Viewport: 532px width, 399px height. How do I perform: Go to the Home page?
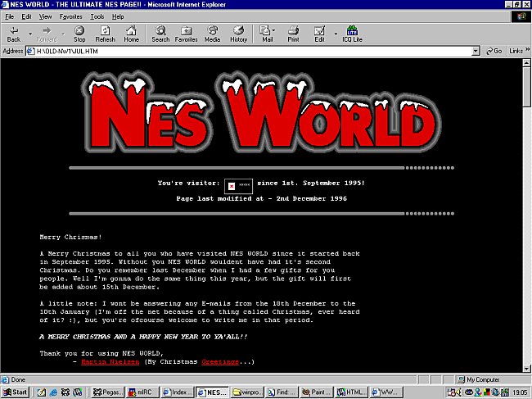131,34
